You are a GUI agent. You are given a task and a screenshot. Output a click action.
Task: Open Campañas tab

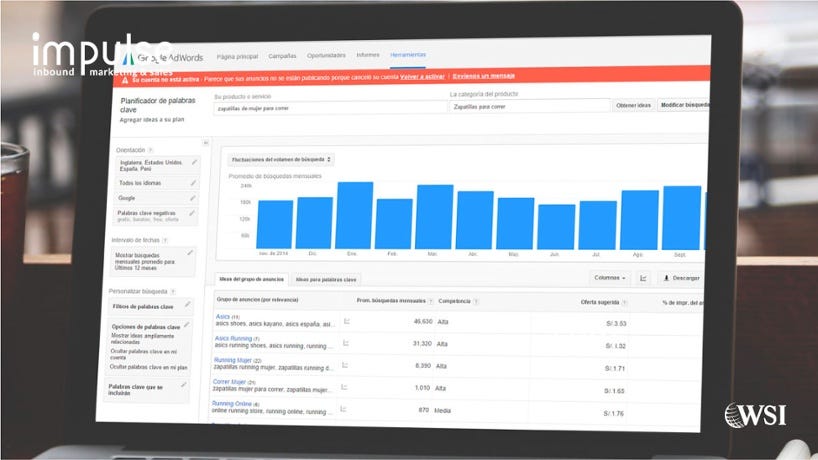pos(282,56)
